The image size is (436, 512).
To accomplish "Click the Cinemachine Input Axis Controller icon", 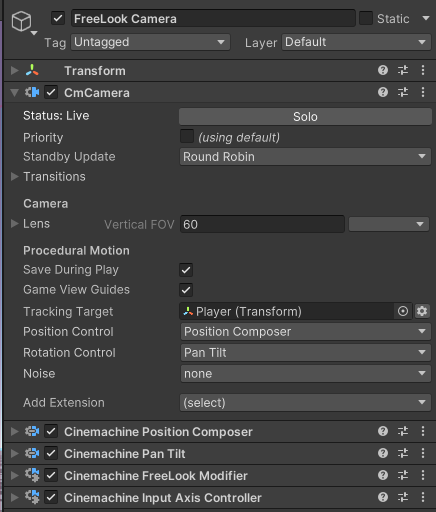I will pyautogui.click(x=32, y=497).
